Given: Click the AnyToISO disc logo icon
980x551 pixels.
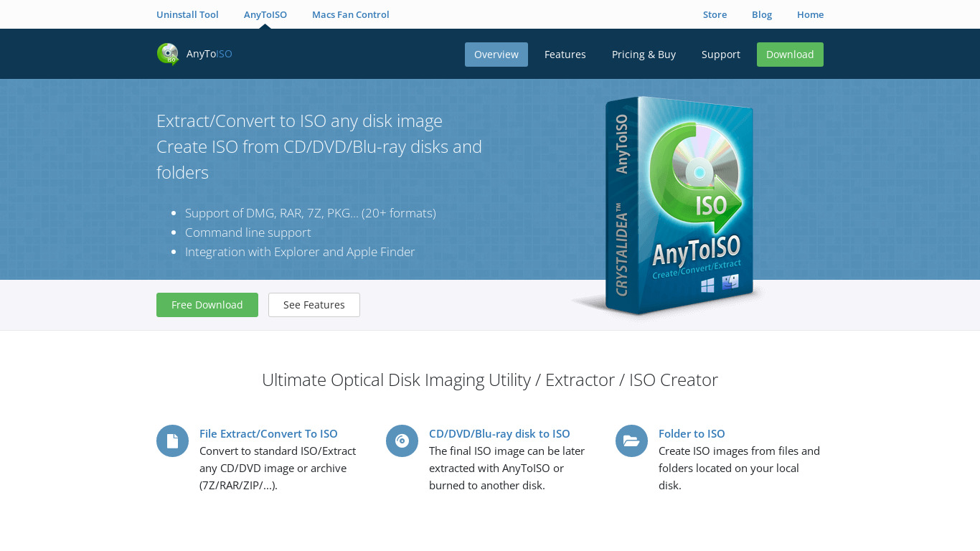Looking at the screenshot, I should [168, 54].
